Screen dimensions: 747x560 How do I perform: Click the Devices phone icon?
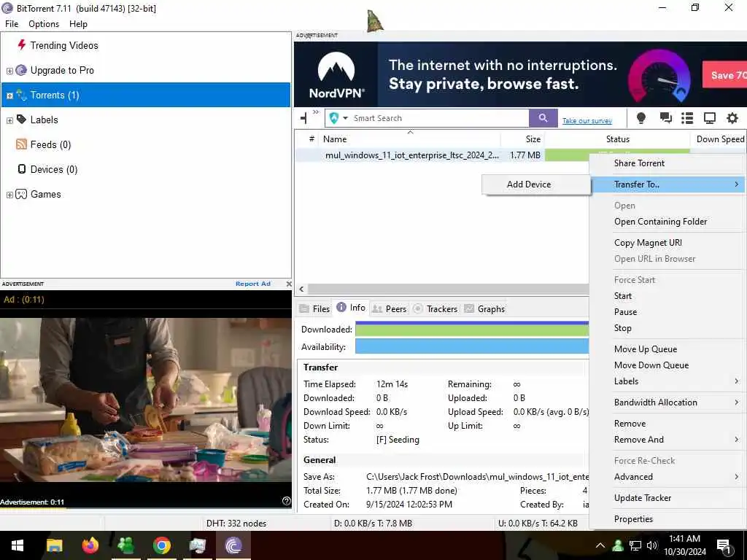pyautogui.click(x=21, y=169)
